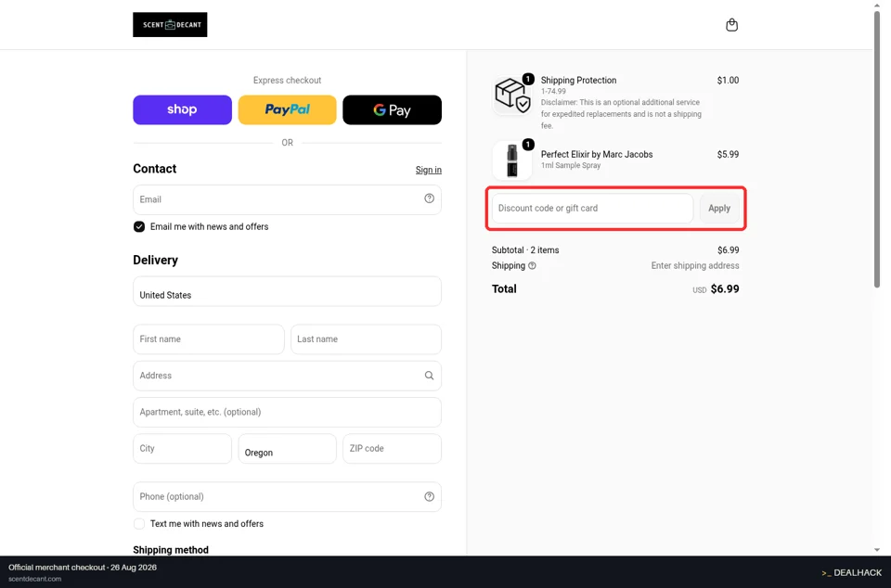This screenshot has width=891, height=588.
Task: Focus the Phone (optional) field
Action: click(287, 496)
